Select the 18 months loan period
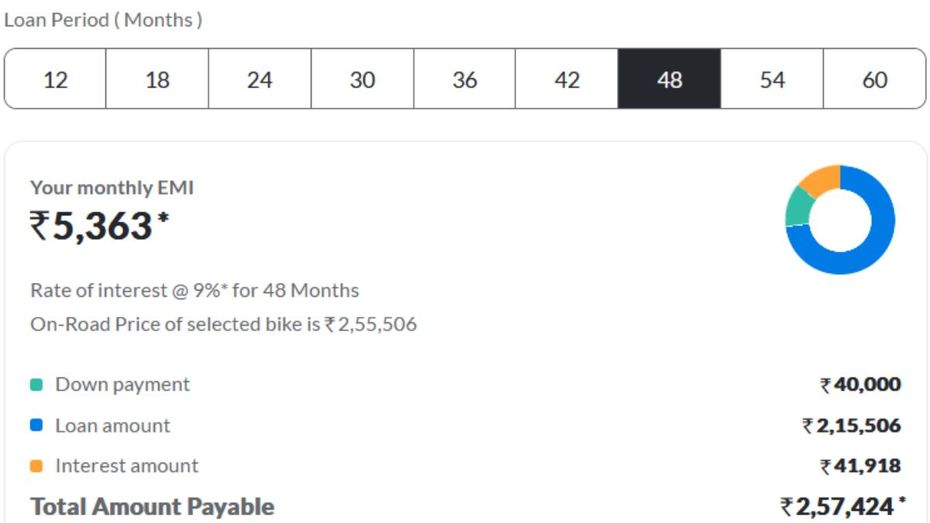Viewport: 930px width, 523px height. click(157, 79)
